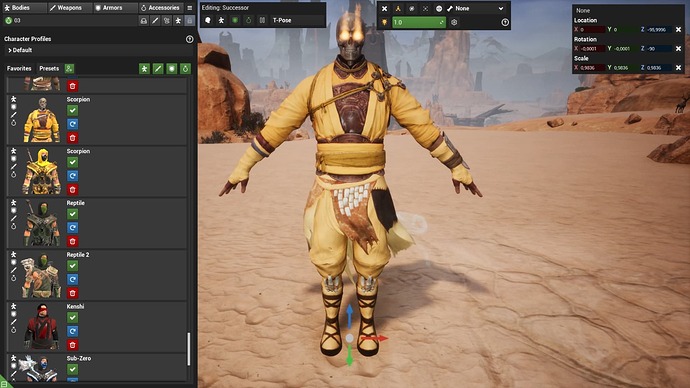Toggle the green body filter button

pos(144,69)
